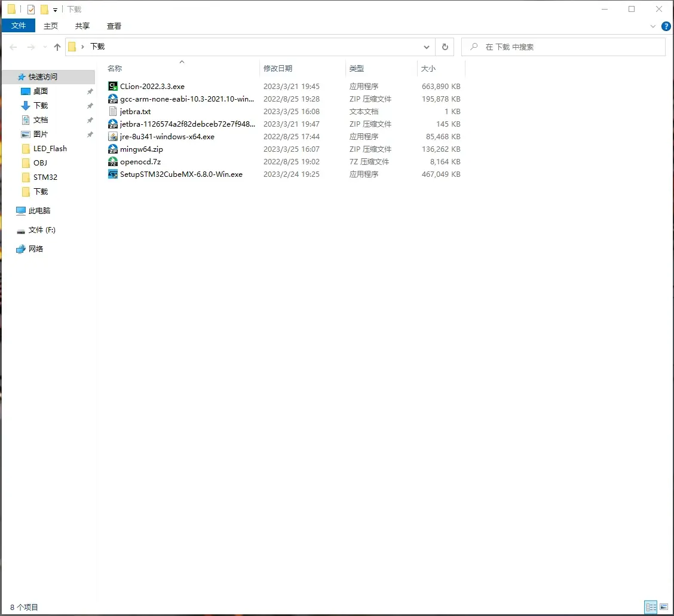Select 此电脑 in the navigation pane
Image resolution: width=674 pixels, height=616 pixels.
39,211
